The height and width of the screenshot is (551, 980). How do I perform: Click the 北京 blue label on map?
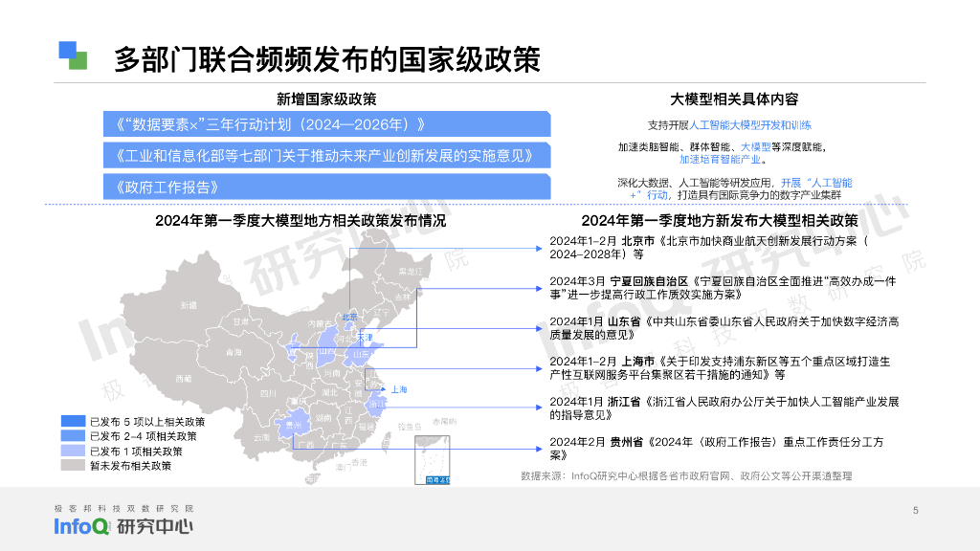click(349, 318)
